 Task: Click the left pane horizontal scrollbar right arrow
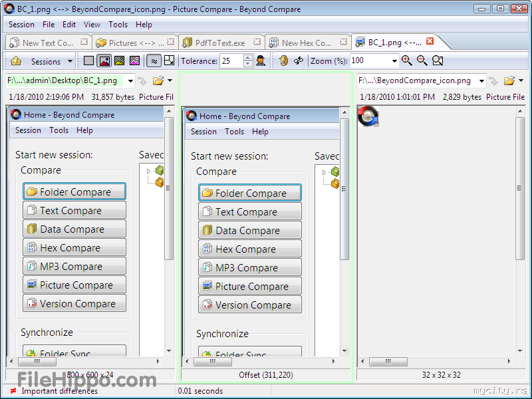tap(158, 362)
